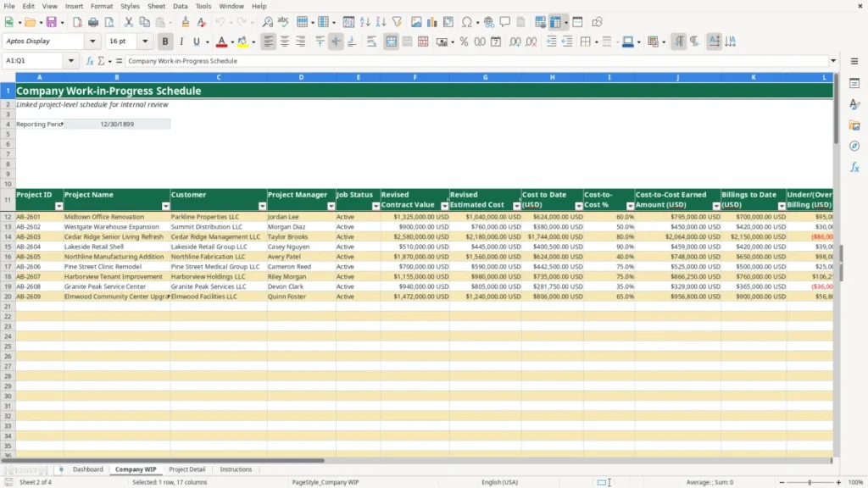This screenshot has width=868, height=488.
Task: Toggle Center Horizontally alignment
Action: (x=285, y=42)
